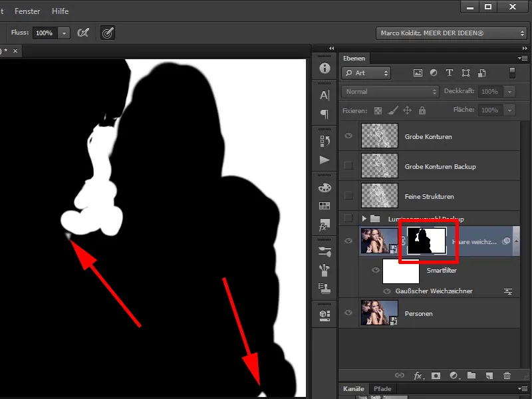This screenshot has height=399, width=532.
Task: Toggle Smartfilter visibility eye
Action: [376, 270]
